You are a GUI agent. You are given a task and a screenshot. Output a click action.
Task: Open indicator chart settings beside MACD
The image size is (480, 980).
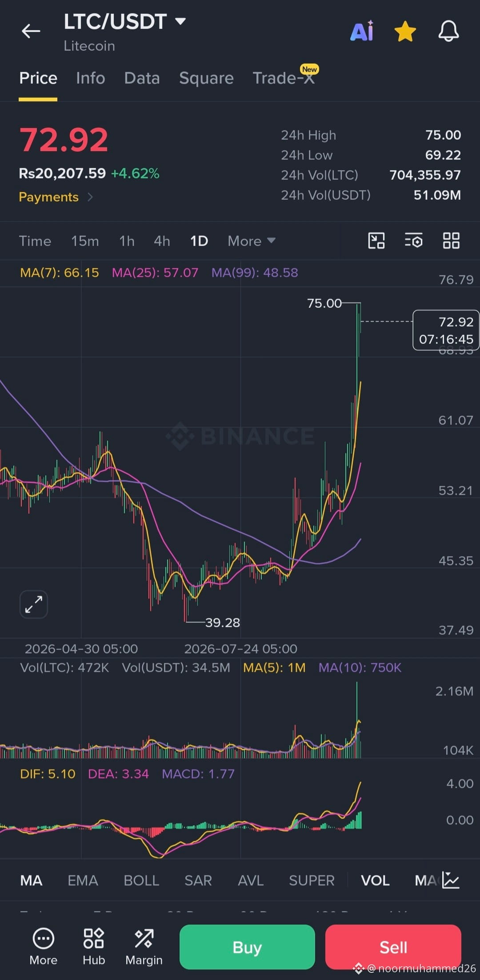451,880
